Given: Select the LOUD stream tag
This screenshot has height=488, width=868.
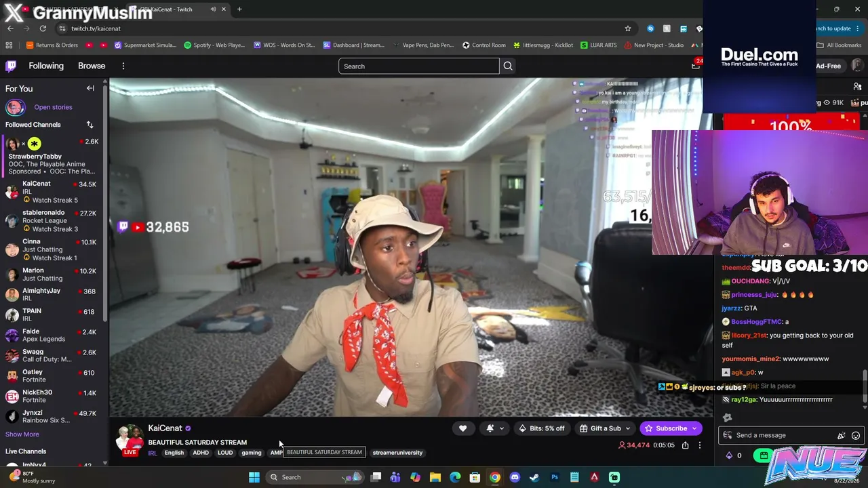Looking at the screenshot, I should (225, 453).
